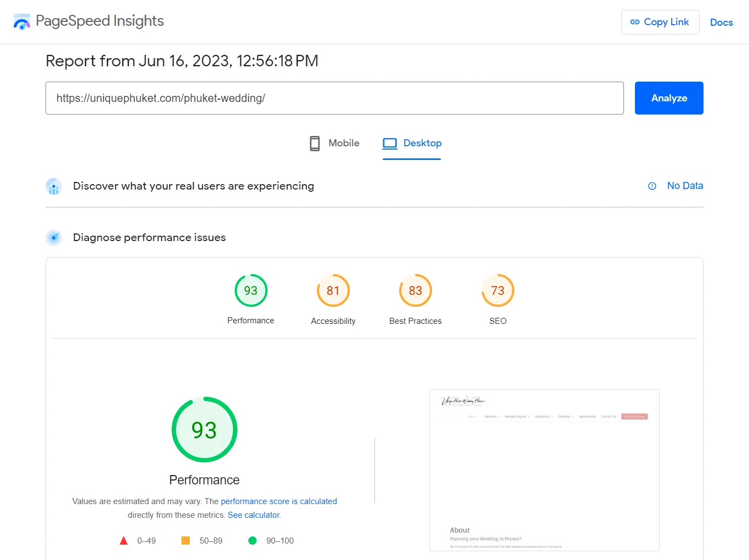This screenshot has width=749, height=560.
Task: Click the real users experience icon
Action: [x=54, y=186]
